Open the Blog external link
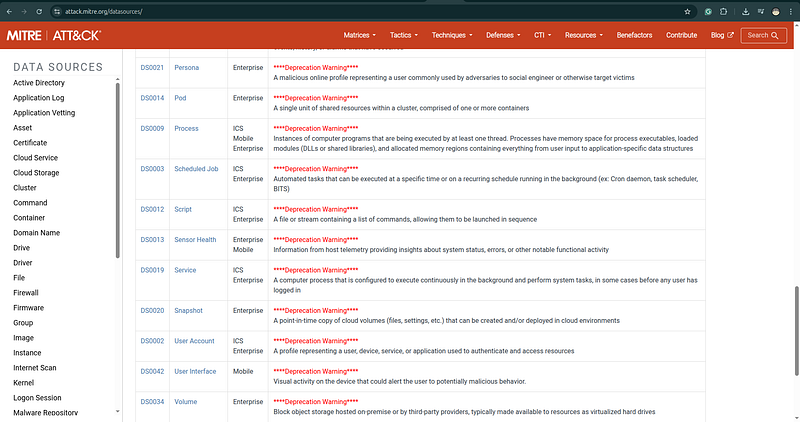 (x=721, y=35)
